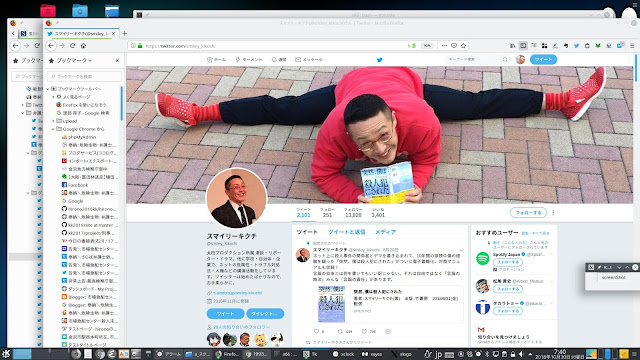Open xclock taskbar entry
The image size is (640, 360).
point(344,354)
